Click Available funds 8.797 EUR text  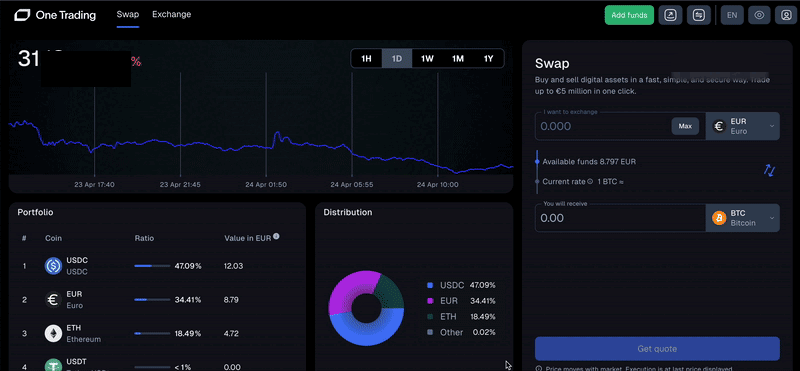(589, 162)
